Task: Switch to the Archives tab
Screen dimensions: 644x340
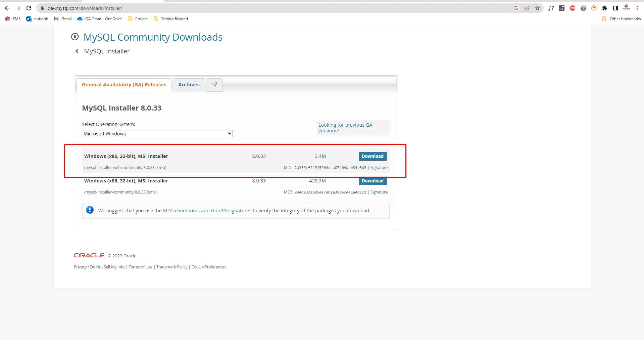Action: pos(189,85)
